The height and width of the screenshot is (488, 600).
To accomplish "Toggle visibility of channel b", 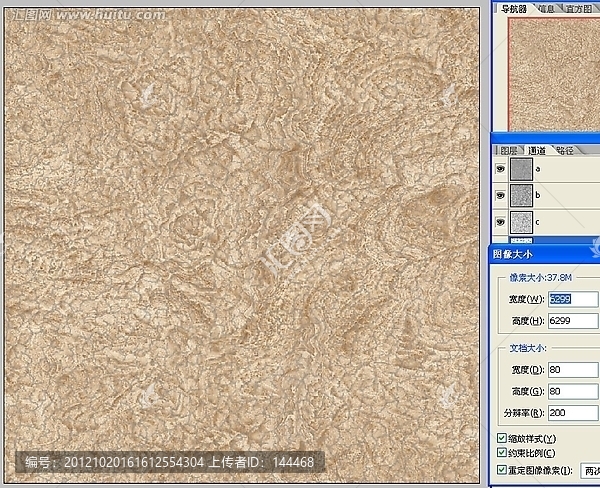I will (500, 196).
